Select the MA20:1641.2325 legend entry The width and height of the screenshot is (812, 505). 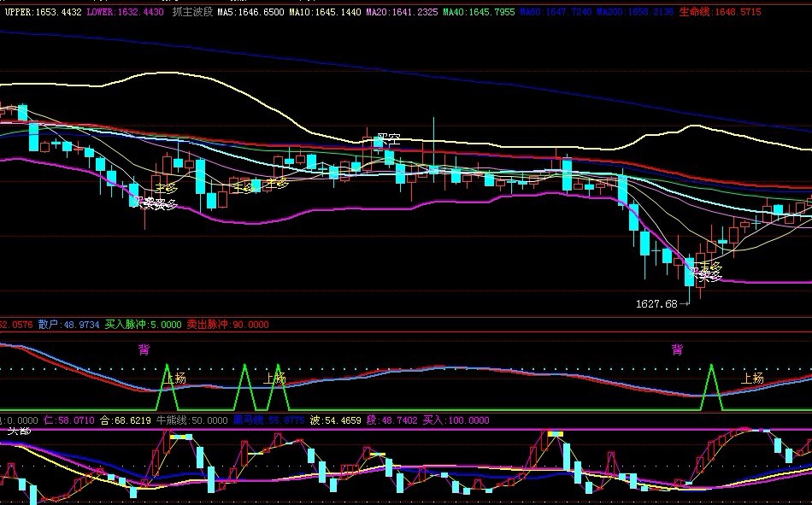pyautogui.click(x=402, y=12)
